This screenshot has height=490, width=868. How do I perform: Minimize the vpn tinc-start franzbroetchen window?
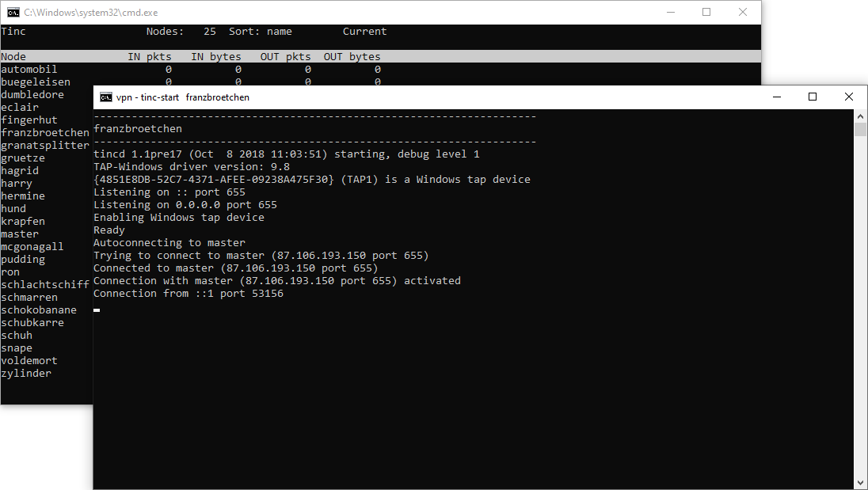[775, 97]
